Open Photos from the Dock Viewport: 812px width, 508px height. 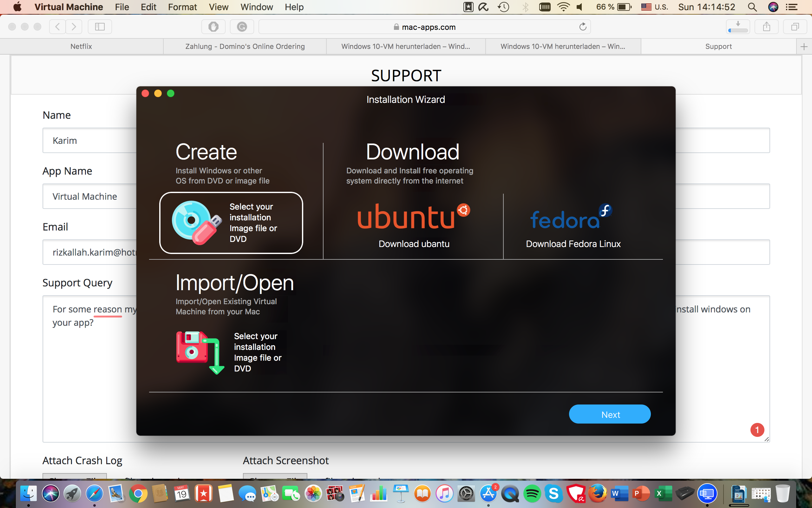pos(313,494)
